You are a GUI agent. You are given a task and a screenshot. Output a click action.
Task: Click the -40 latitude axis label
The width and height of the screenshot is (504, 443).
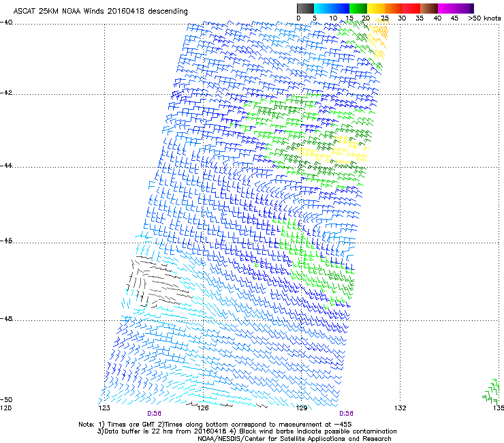coord(6,22)
